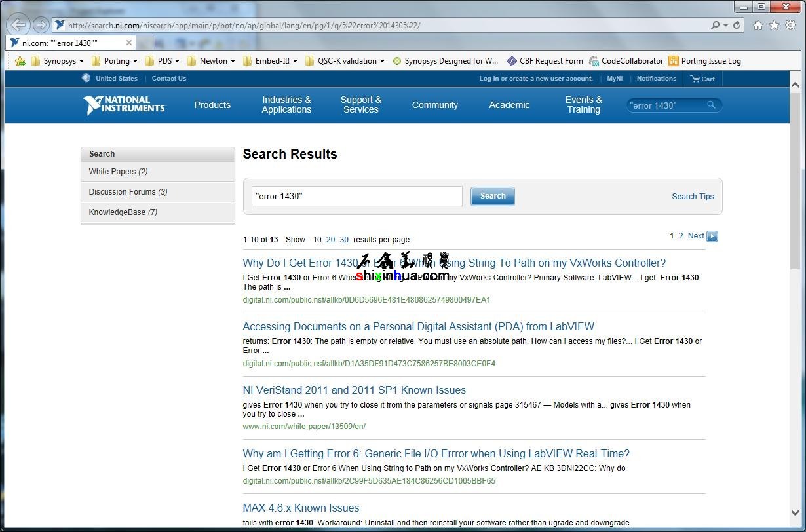The width and height of the screenshot is (806, 532).
Task: Open the Products menu
Action: 212,105
